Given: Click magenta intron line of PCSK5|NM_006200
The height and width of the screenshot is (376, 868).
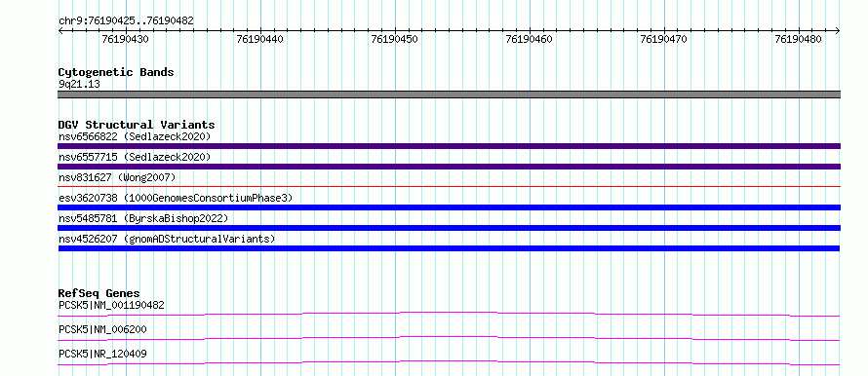Looking at the screenshot, I should [449, 338].
